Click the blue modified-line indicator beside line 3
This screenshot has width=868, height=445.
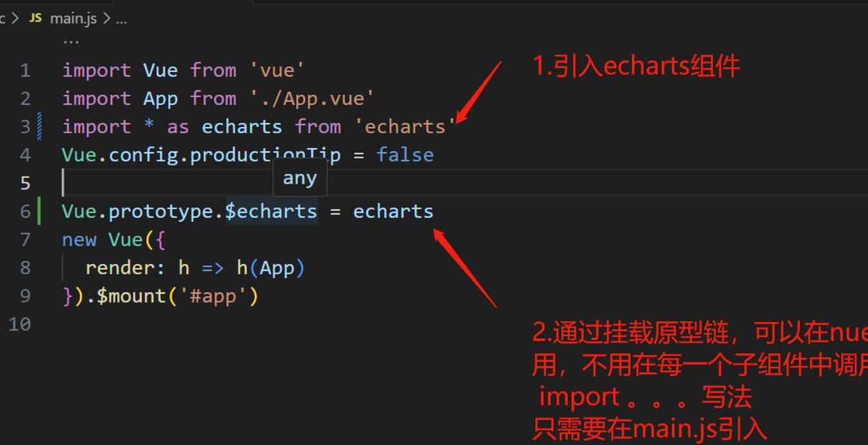pos(40,126)
